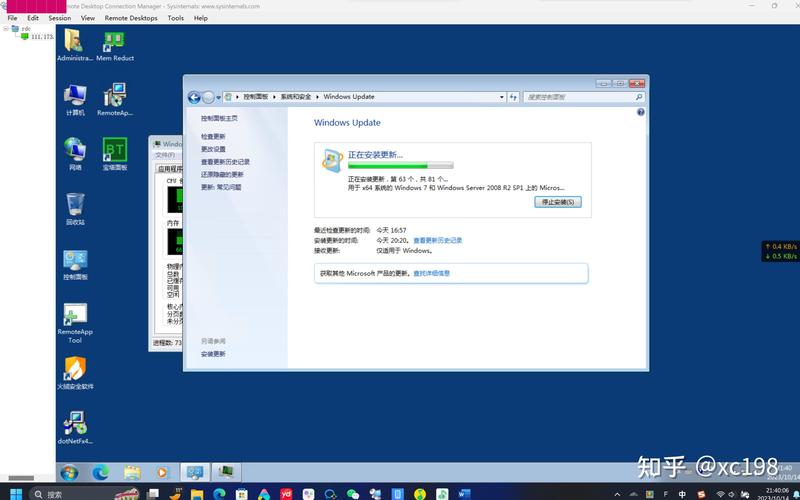Image resolution: width=800 pixels, height=500 pixels.
Task: Expand the address bar history dropdown
Action: click(x=502, y=97)
